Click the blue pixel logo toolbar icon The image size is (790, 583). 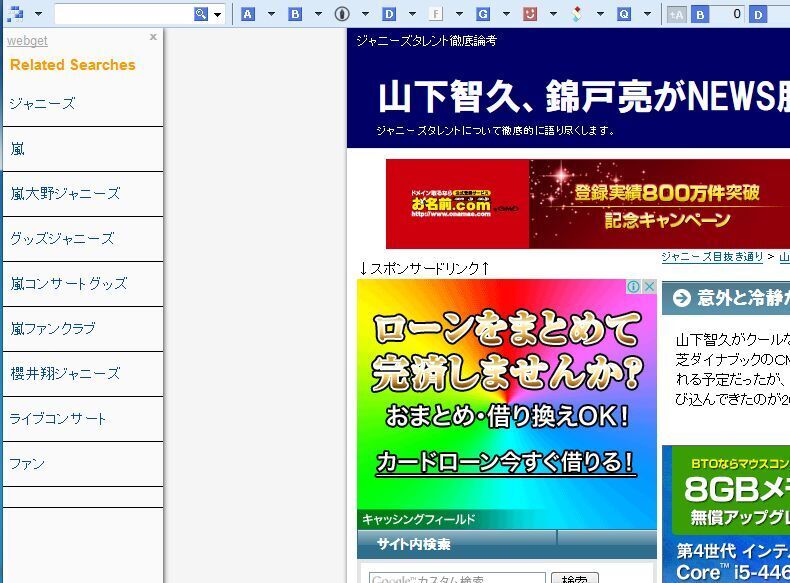tap(15, 14)
